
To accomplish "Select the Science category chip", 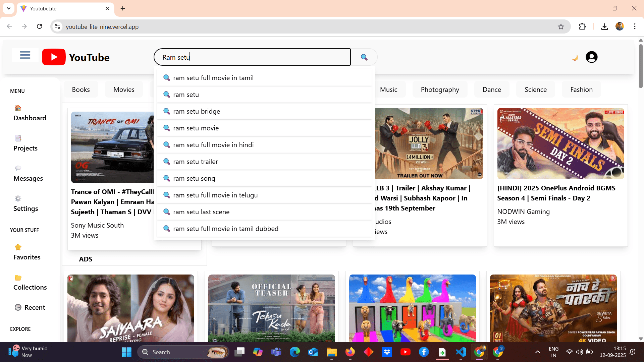I will tap(536, 89).
